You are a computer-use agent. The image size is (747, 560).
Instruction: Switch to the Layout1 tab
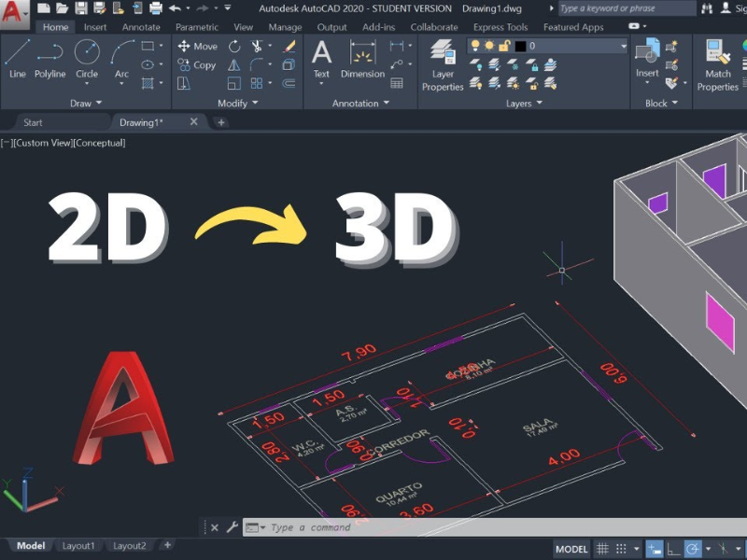[78, 546]
